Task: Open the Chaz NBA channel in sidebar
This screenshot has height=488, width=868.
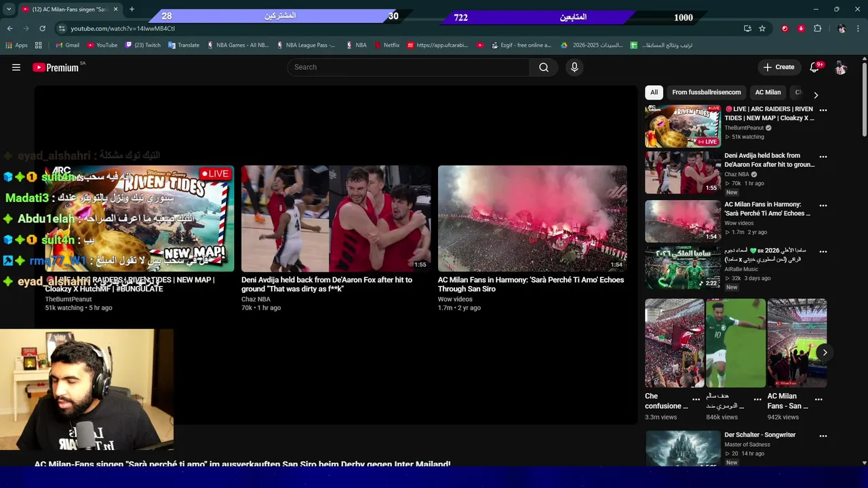Action: 736,174
